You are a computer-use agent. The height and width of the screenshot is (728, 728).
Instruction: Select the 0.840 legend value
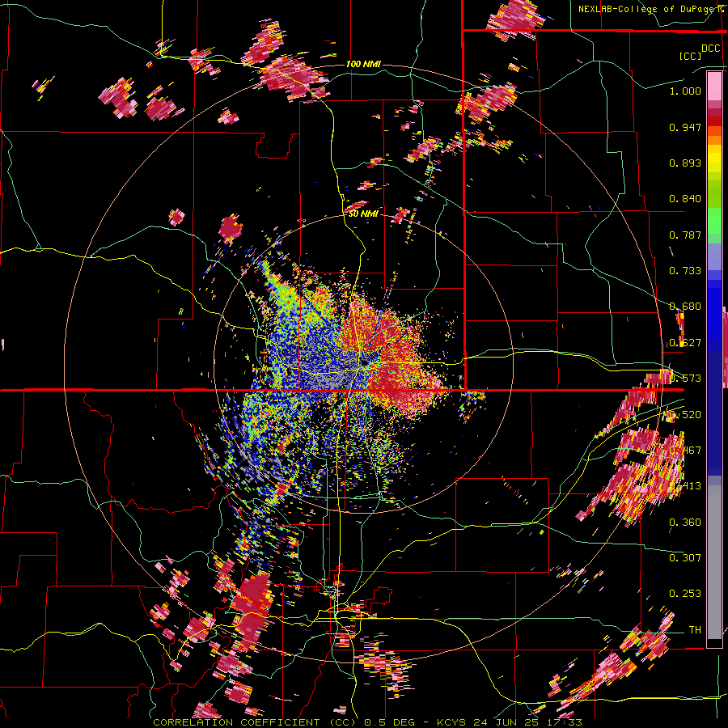pyautogui.click(x=685, y=199)
